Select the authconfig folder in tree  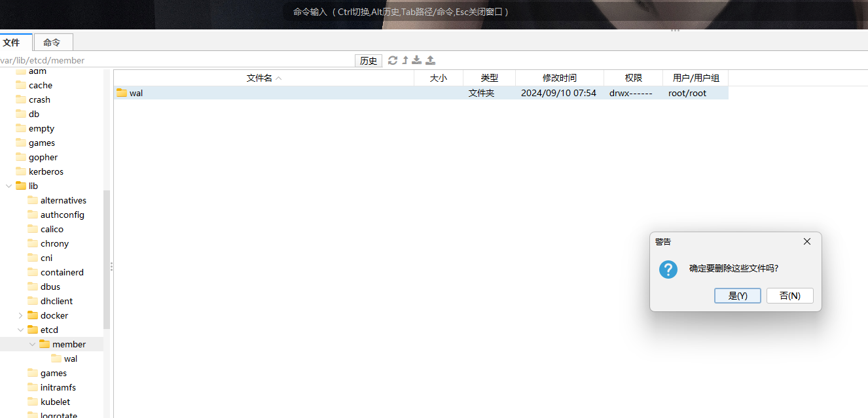tap(62, 215)
